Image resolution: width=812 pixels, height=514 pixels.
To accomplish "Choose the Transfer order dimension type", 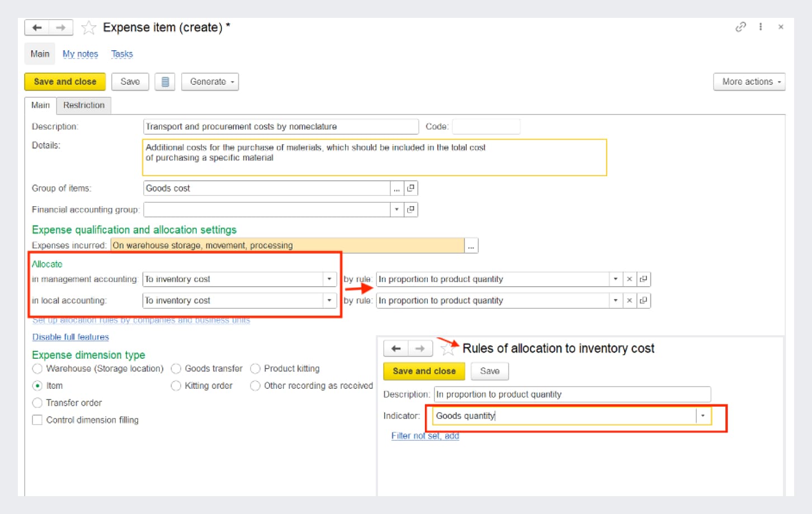I will pos(37,403).
